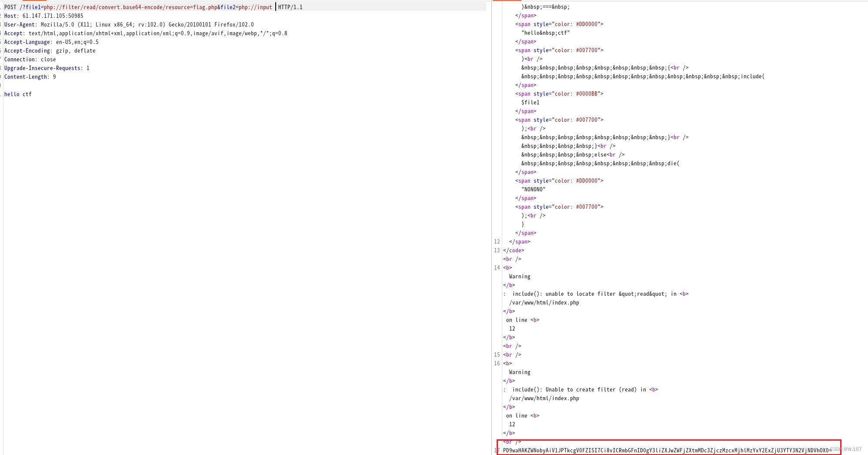Click the Content-Length: 9 header
Image resolution: width=868 pixels, height=455 pixels.
click(x=30, y=77)
